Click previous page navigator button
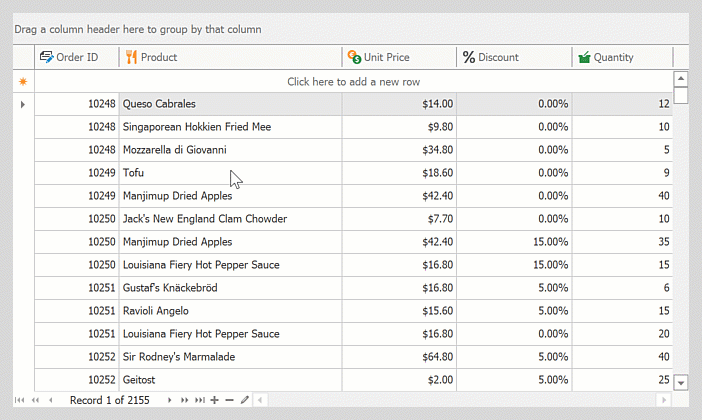 tap(35, 400)
